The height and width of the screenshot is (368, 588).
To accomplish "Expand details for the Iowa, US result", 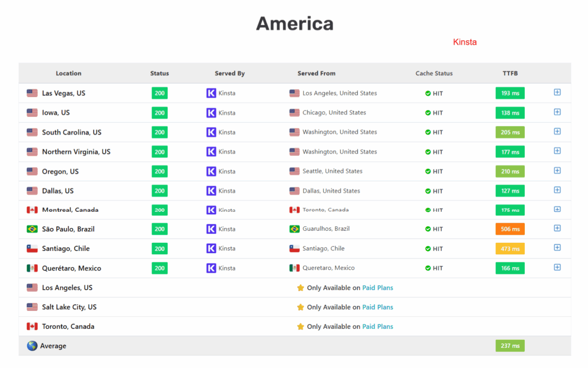I will pos(557,112).
